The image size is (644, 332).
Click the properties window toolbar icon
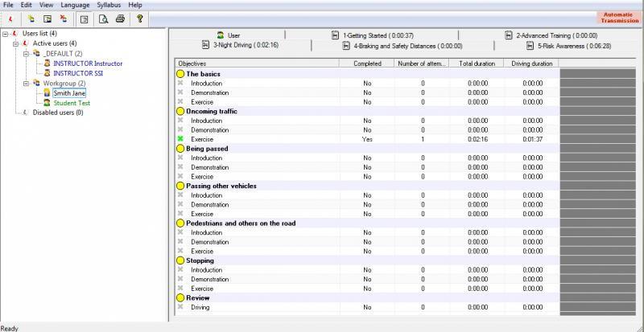pos(85,19)
